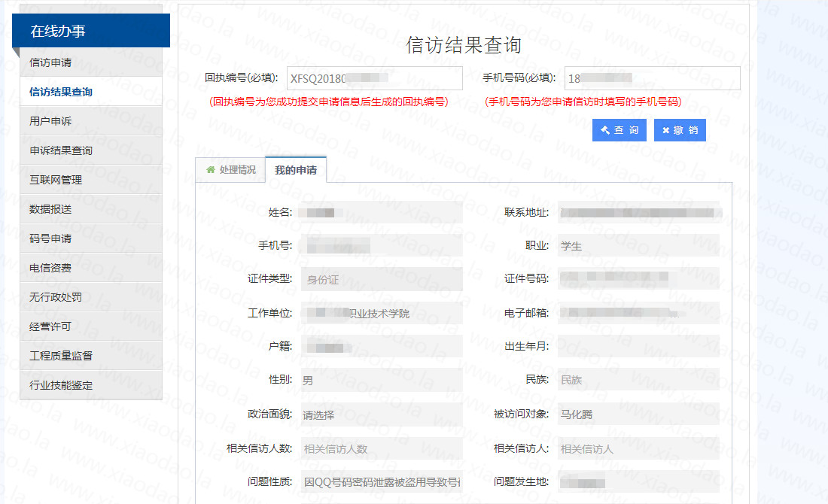The image size is (828, 504).
Task: Click the 姓名 input field
Action: 382,212
